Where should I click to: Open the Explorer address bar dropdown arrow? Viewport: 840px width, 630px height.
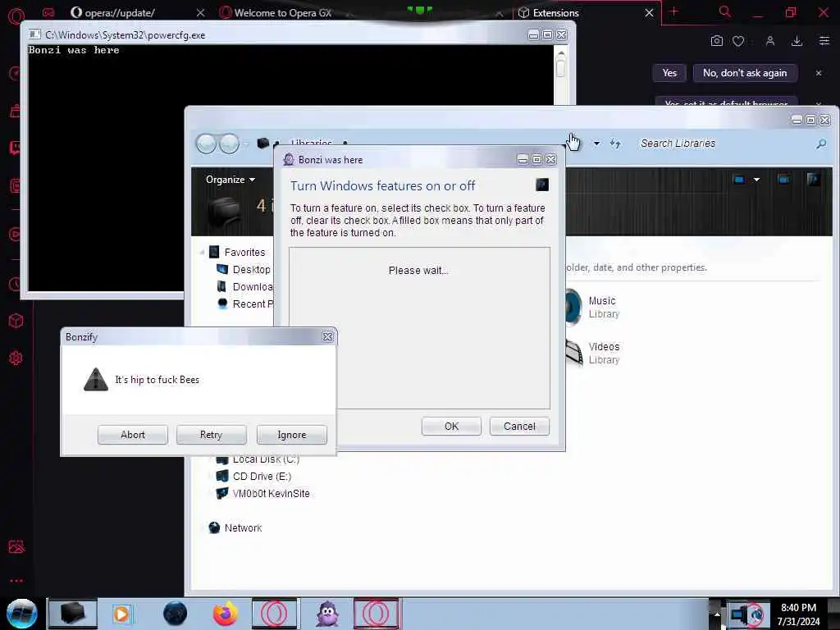(x=597, y=144)
